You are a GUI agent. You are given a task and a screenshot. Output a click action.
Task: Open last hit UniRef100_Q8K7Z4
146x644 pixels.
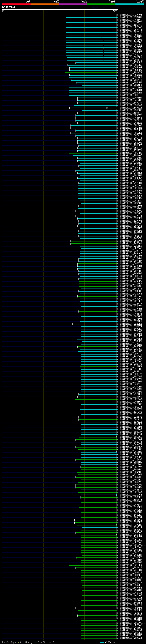pos(131,638)
